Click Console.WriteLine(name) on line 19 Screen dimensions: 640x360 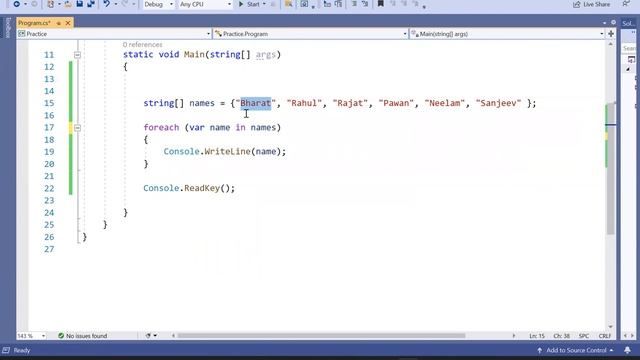[224, 151]
